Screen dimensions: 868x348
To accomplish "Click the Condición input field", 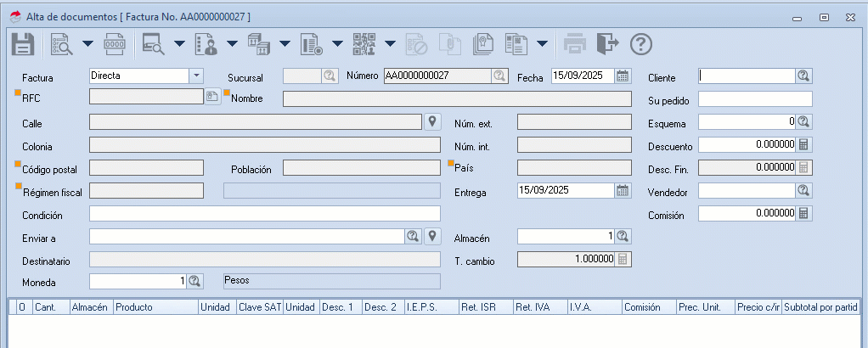I will (264, 213).
